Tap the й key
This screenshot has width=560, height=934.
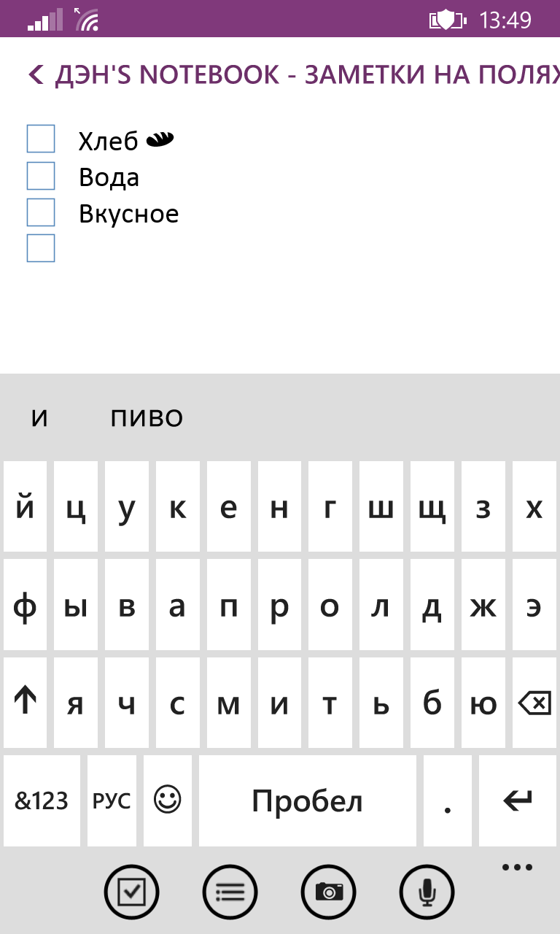point(25,506)
